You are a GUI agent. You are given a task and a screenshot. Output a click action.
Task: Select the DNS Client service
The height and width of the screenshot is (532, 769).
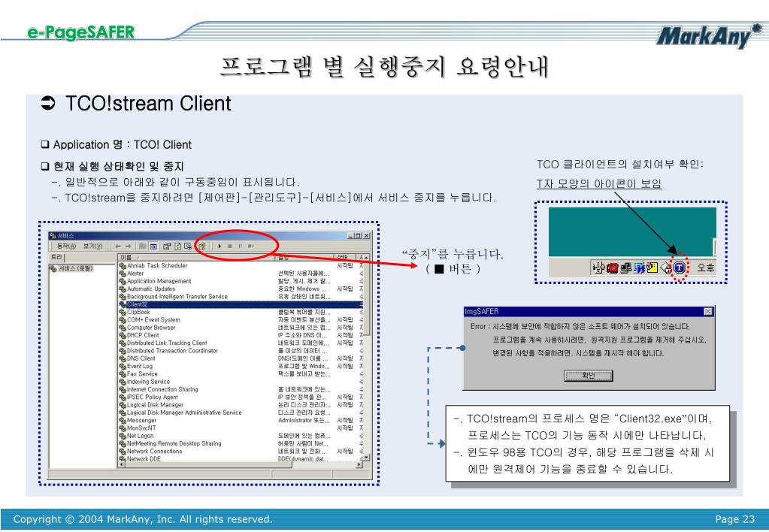[241, 358]
